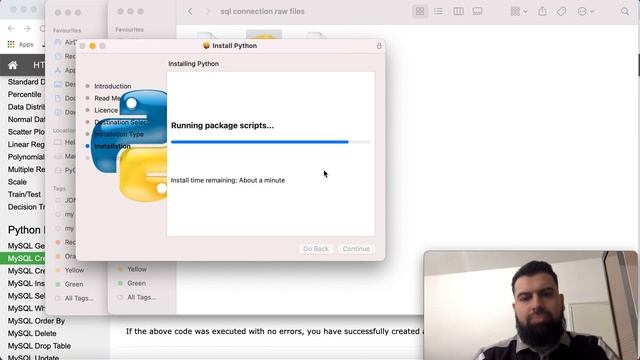Click the Finder back navigation arrow
640x360 pixels.
click(x=190, y=11)
